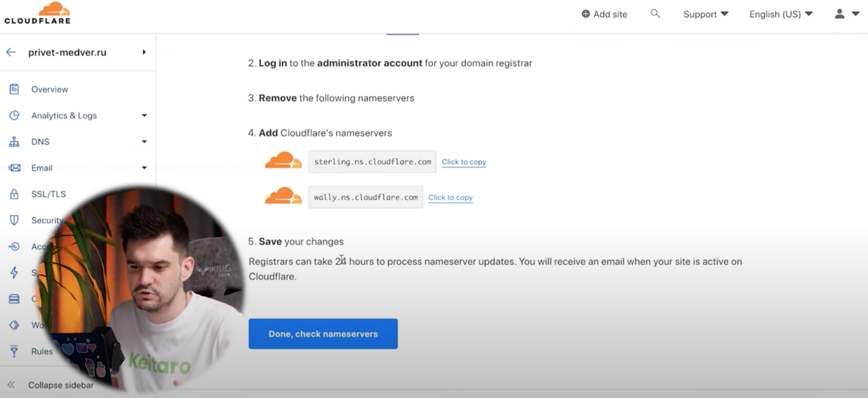Click Done check nameservers button
Image resolution: width=868 pixels, height=398 pixels.
(x=323, y=333)
